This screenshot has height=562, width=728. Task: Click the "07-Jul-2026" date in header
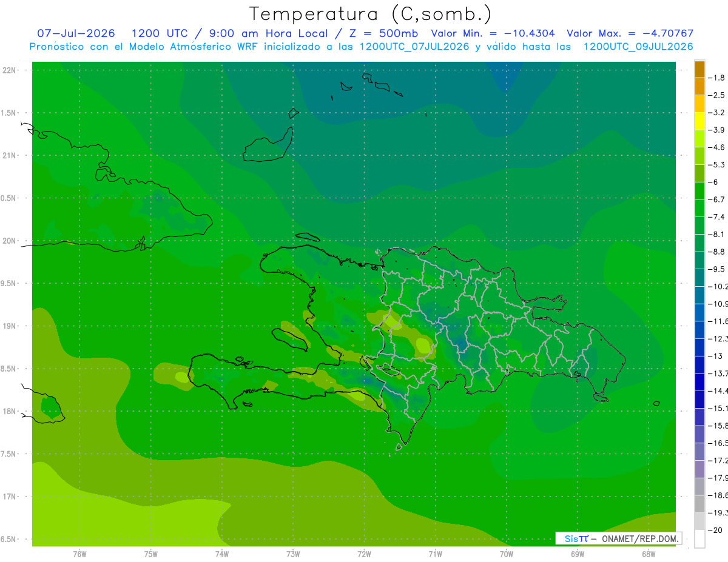(x=76, y=33)
